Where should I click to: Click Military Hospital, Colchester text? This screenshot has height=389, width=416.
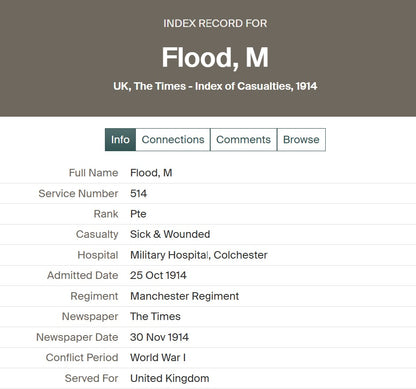tap(199, 255)
